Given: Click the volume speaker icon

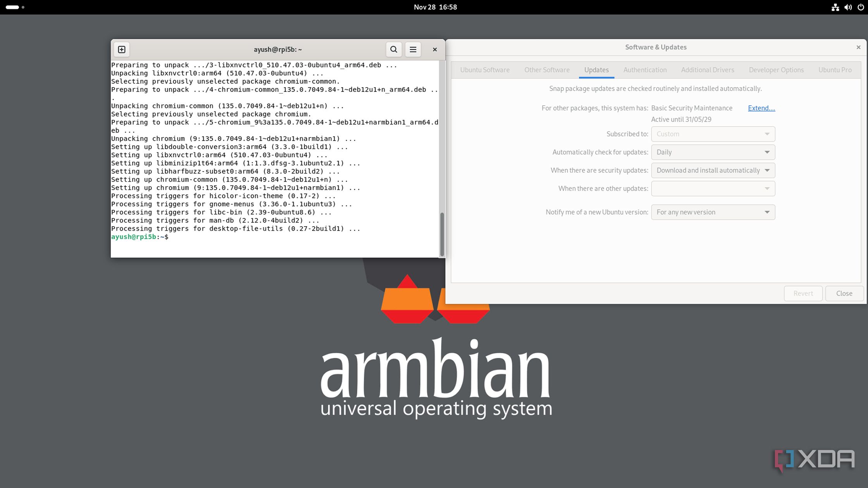Looking at the screenshot, I should pos(848,7).
